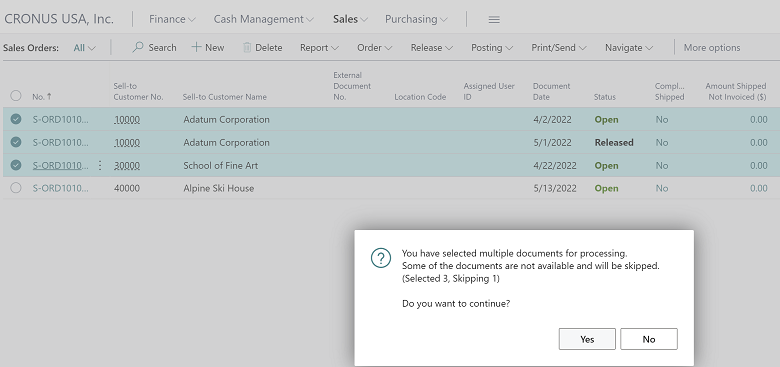Expand the Cash Management menu
780x367 pixels.
[264, 19]
